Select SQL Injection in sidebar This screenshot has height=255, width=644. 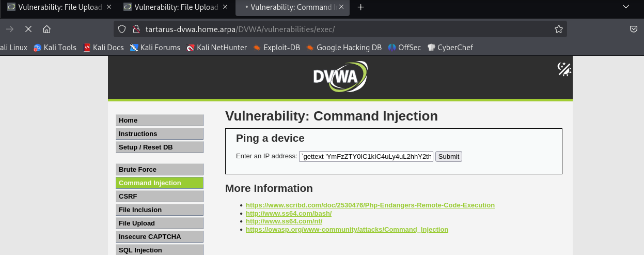[160, 250]
